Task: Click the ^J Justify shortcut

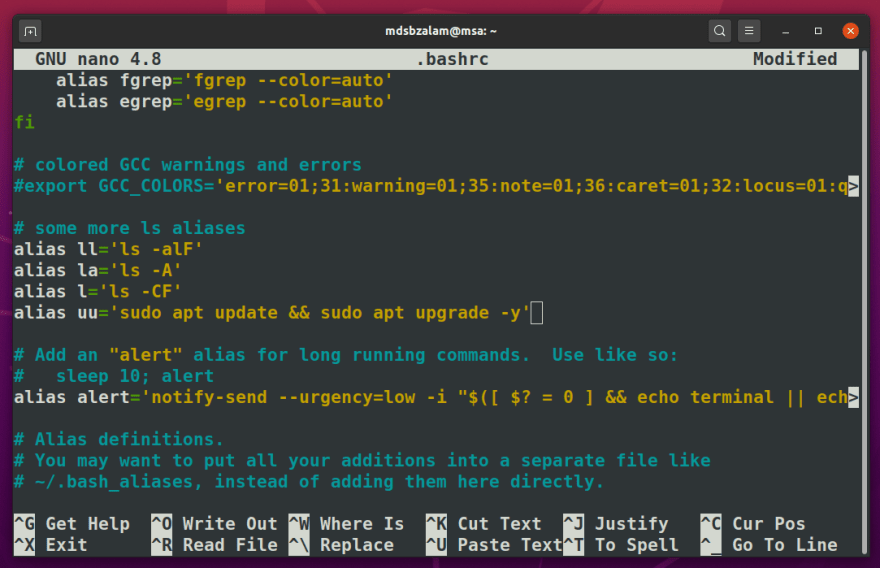Action: coord(616,524)
